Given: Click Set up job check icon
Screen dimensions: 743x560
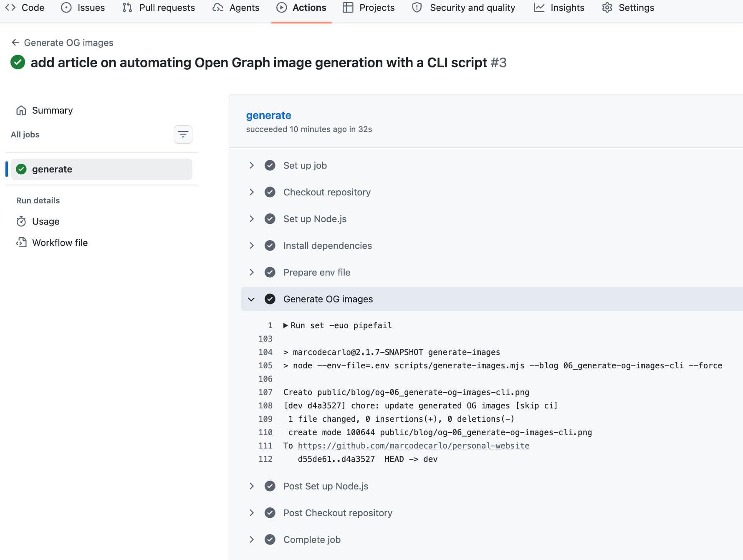Looking at the screenshot, I should [270, 165].
